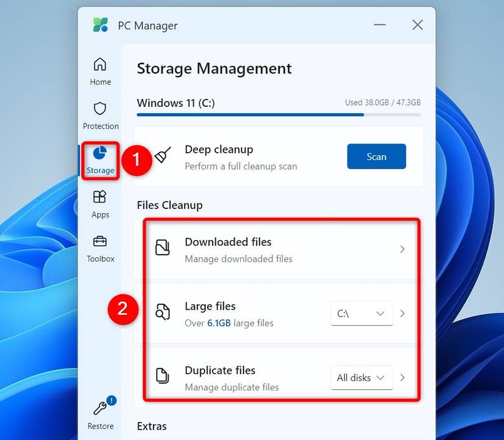
Task: Click the Duplicate files pages icon
Action: click(x=162, y=376)
